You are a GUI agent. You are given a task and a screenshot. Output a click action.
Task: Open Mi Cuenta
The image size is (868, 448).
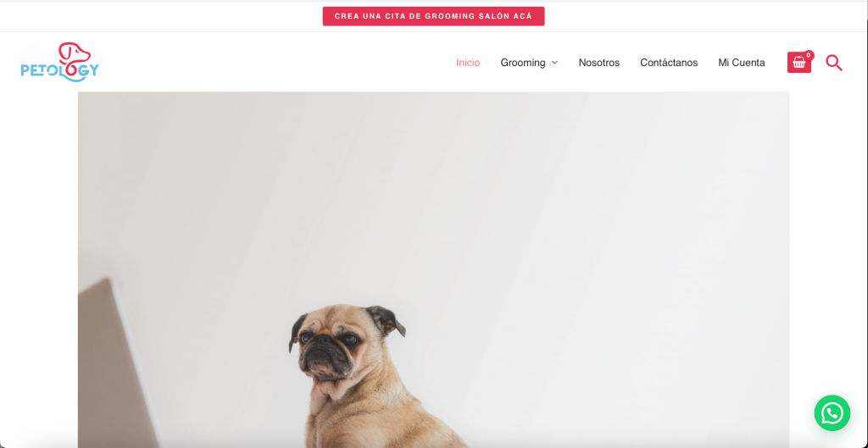(741, 63)
